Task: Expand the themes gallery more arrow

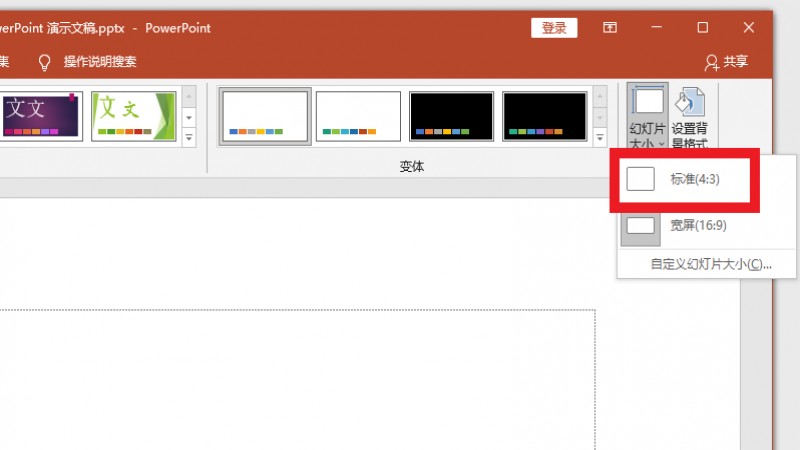Action: click(x=189, y=138)
